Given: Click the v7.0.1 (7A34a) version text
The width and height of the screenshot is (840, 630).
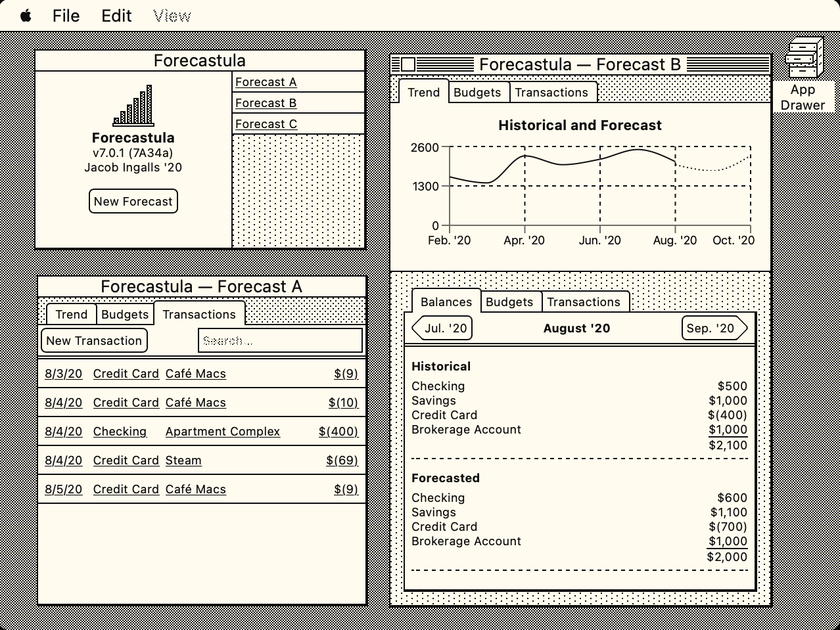Looking at the screenshot, I should [133, 153].
